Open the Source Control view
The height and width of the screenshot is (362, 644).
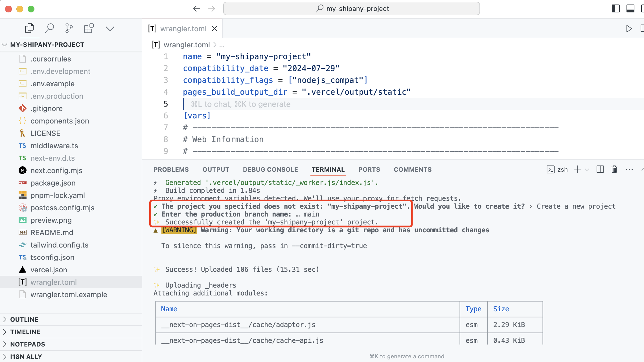point(68,28)
